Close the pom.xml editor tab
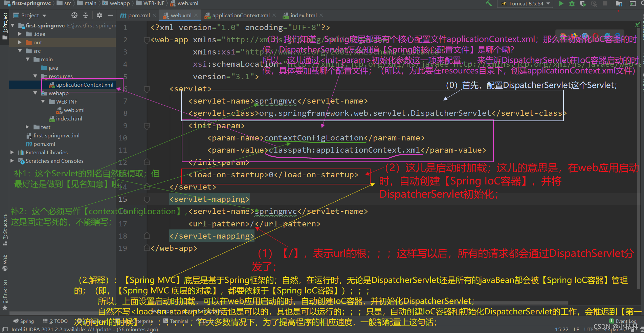Image resolution: width=644 pixels, height=333 pixels. pos(154,15)
